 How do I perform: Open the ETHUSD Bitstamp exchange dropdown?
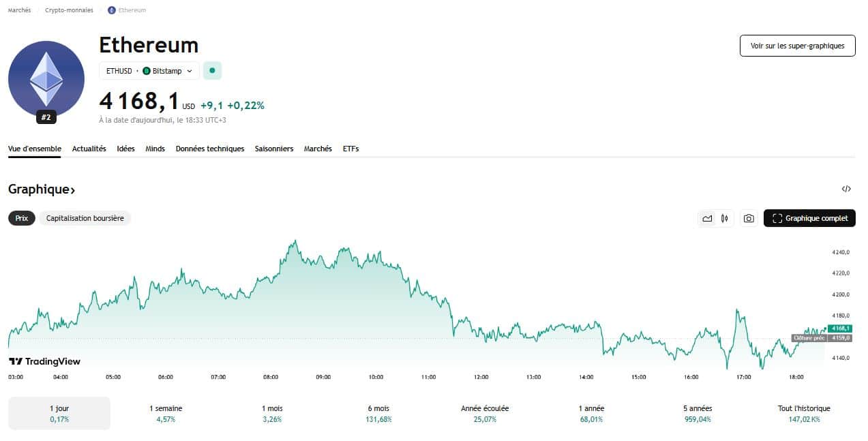pyautogui.click(x=149, y=70)
